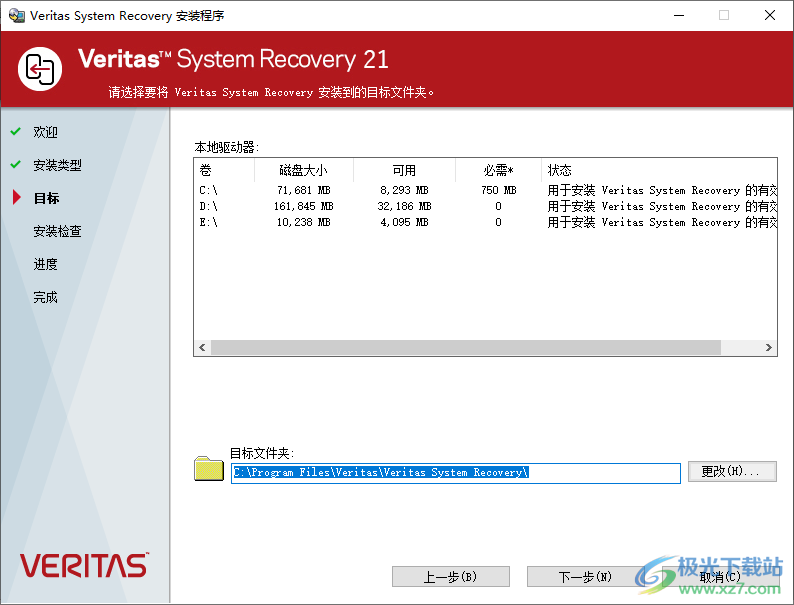Select the 进度 step in sidebar
This screenshot has width=794, height=605.
46,264
